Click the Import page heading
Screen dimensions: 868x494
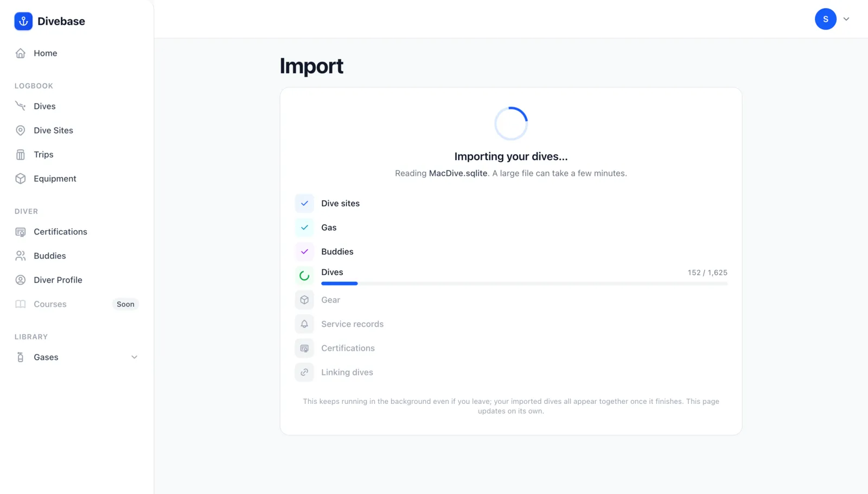point(311,66)
